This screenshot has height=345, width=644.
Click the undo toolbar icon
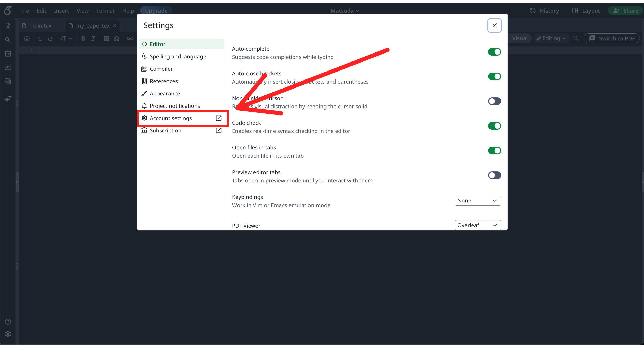tap(40, 39)
